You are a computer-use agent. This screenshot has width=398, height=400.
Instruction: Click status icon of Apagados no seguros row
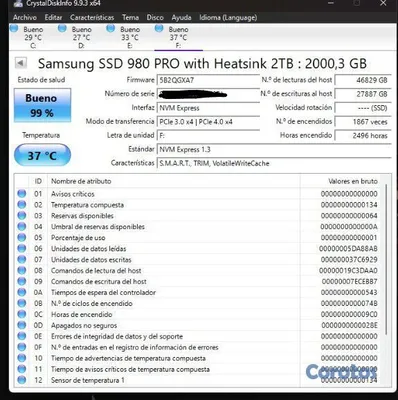(x=22, y=325)
